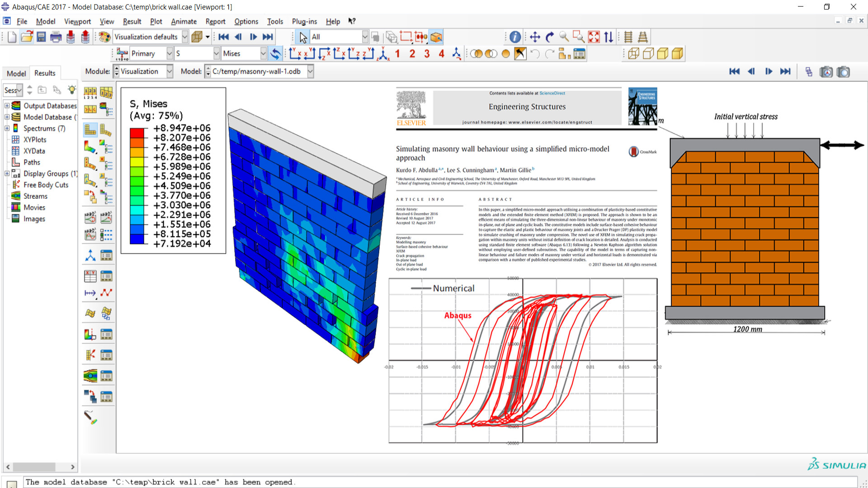Click the model tree horizontal scrollbar
The width and height of the screenshot is (868, 488).
pos(40,467)
